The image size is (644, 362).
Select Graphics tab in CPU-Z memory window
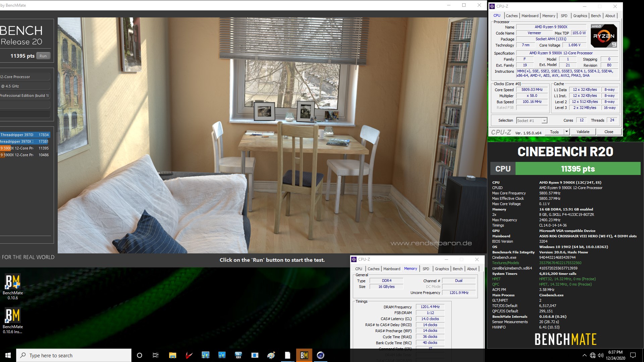pyautogui.click(x=442, y=269)
